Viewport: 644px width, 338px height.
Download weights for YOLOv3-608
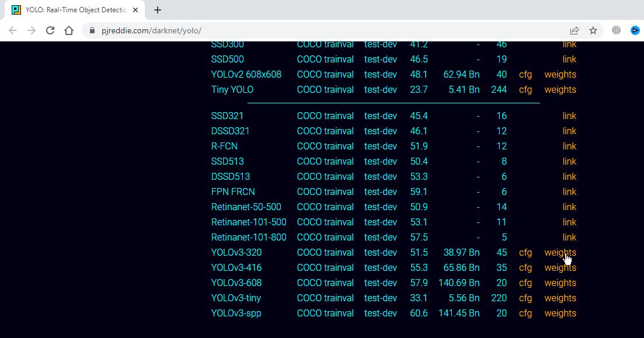coord(560,283)
